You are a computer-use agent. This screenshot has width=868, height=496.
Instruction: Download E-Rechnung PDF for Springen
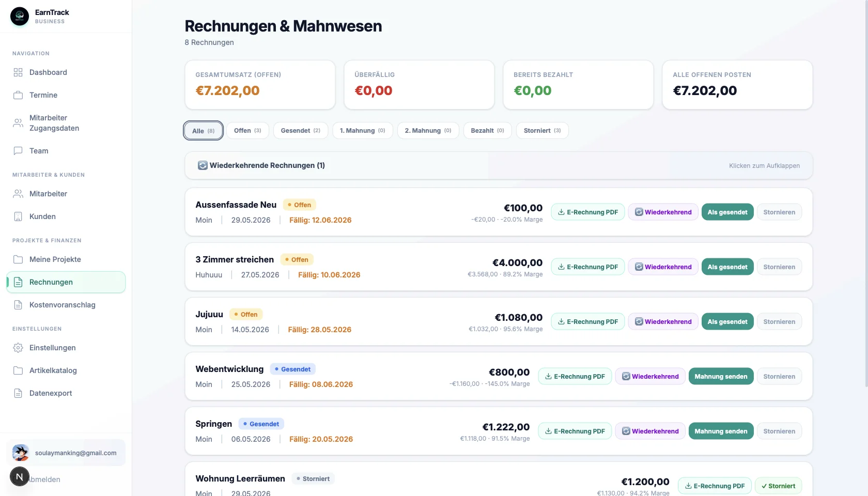(x=575, y=431)
